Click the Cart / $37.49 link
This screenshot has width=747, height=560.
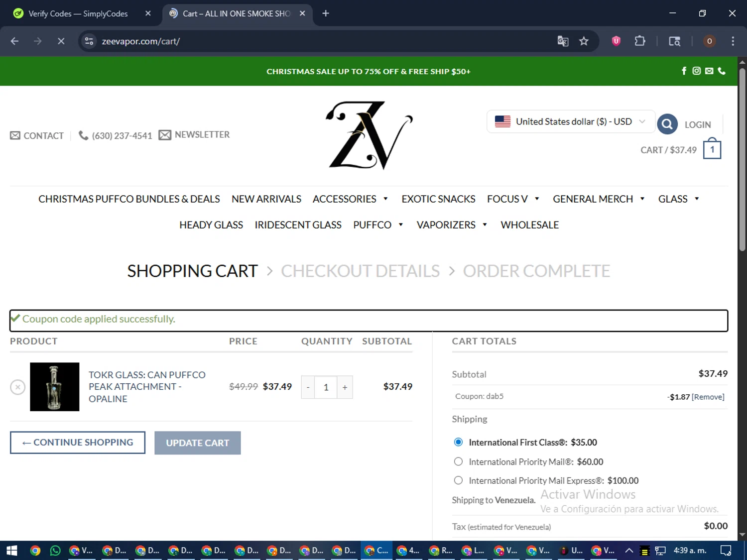[668, 150]
